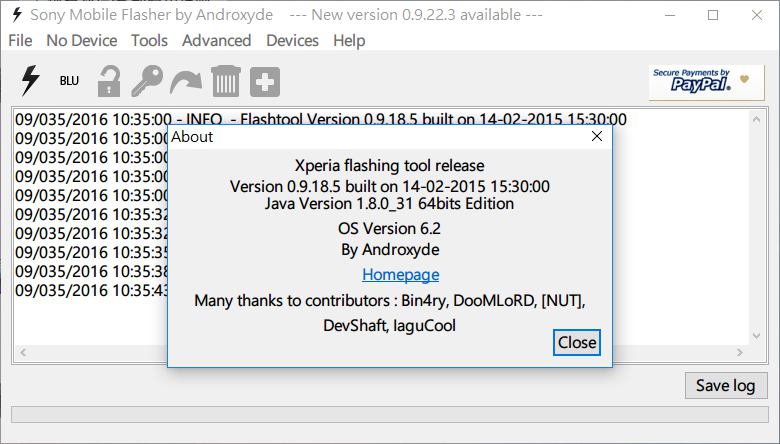Image resolution: width=780 pixels, height=444 pixels.
Task: Click the trash can clean icon
Action: coord(226,81)
